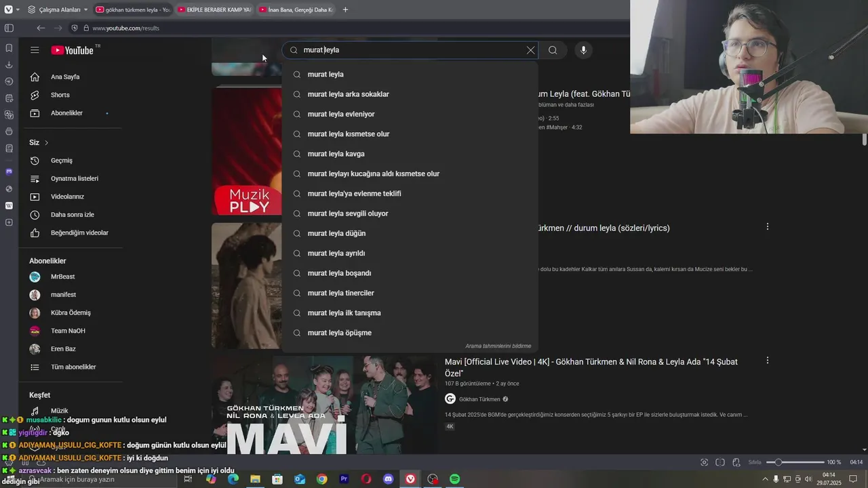Select suggestion murat leyla arka sokaklar
868x488 pixels.
click(x=410, y=94)
